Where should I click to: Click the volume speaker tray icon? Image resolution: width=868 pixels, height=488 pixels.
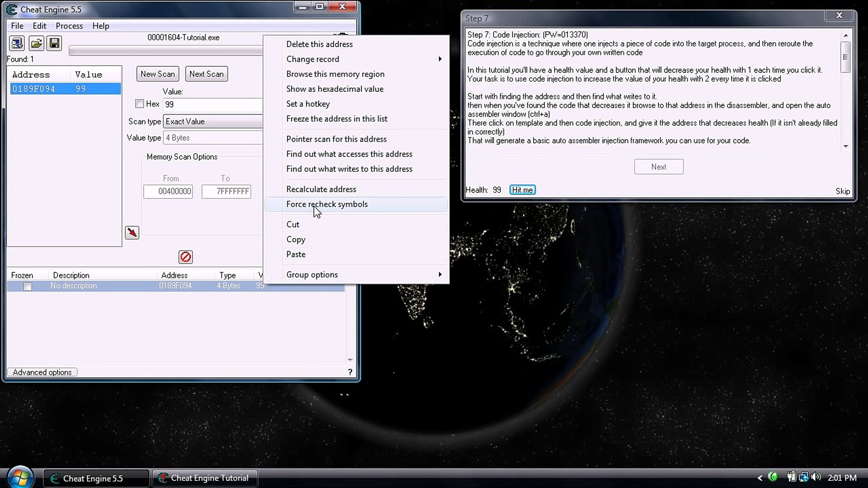[816, 477]
